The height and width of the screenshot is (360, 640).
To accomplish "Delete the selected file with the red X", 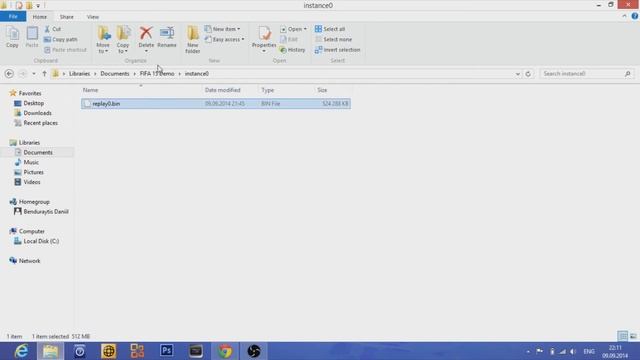I will (x=146, y=39).
